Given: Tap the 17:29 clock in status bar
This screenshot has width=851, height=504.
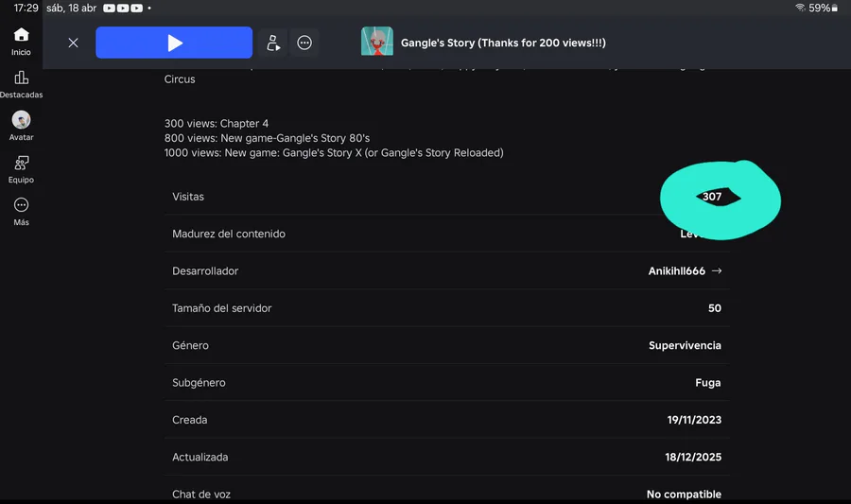Looking at the screenshot, I should pyautogui.click(x=26, y=9).
